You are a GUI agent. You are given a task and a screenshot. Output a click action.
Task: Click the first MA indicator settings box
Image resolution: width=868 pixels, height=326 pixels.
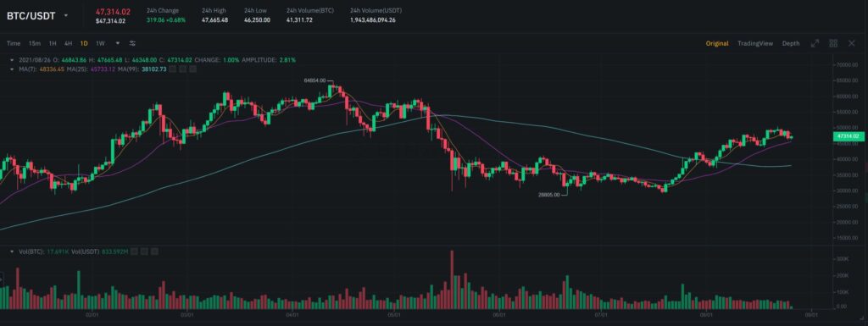[173, 69]
